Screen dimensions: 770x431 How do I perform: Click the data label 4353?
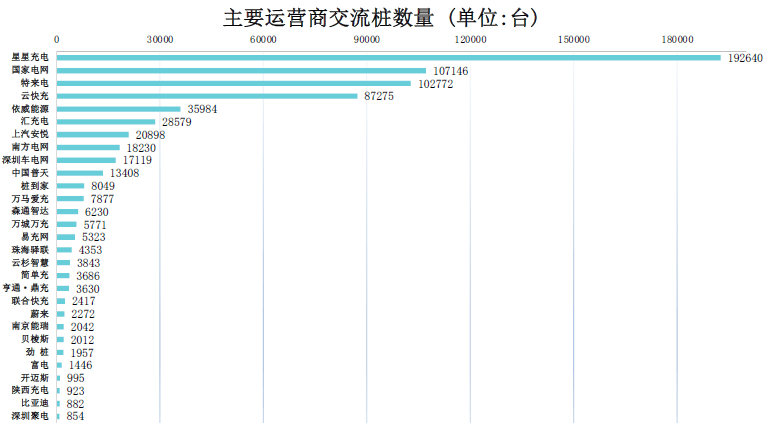tap(90, 250)
